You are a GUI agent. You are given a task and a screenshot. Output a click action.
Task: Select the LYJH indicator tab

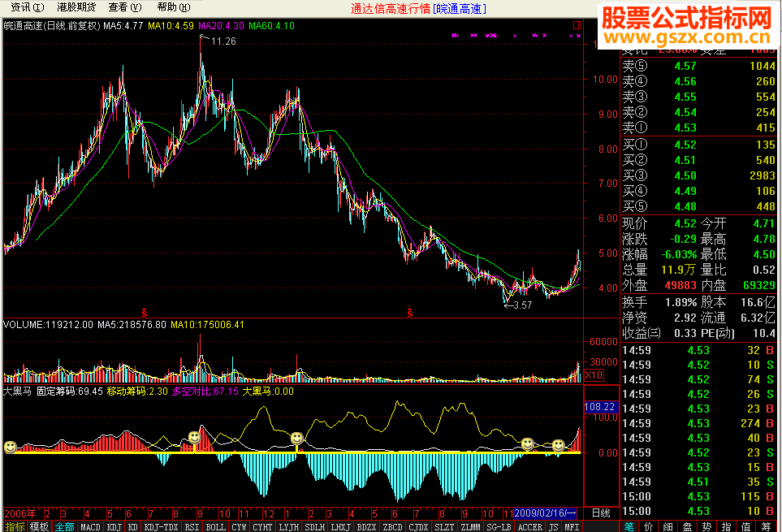coord(289,526)
